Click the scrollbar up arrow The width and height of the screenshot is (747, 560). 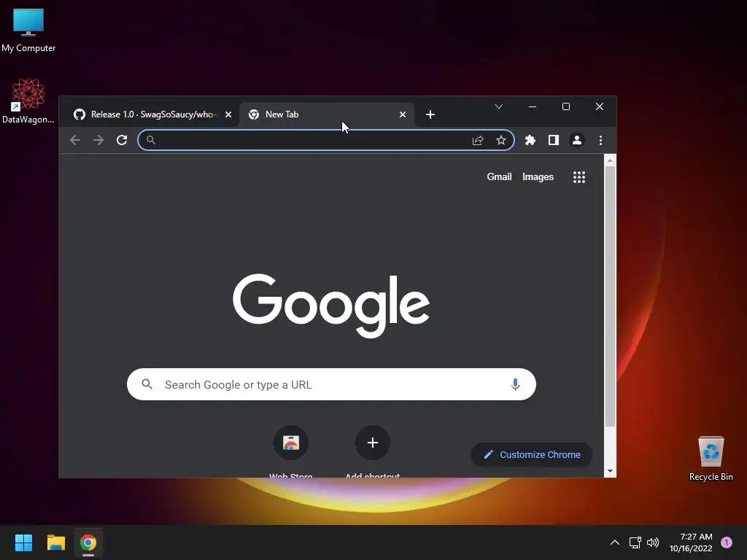click(610, 160)
